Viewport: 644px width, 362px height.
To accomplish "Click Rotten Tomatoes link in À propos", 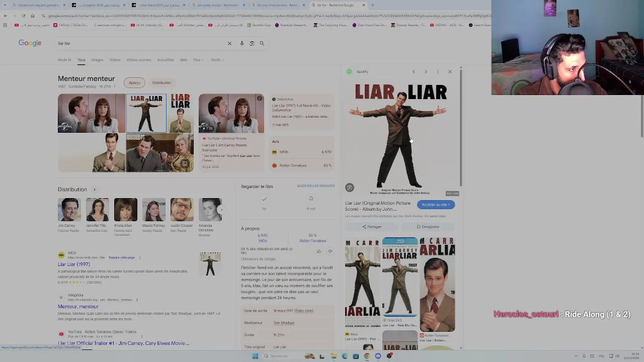I will [x=312, y=241].
